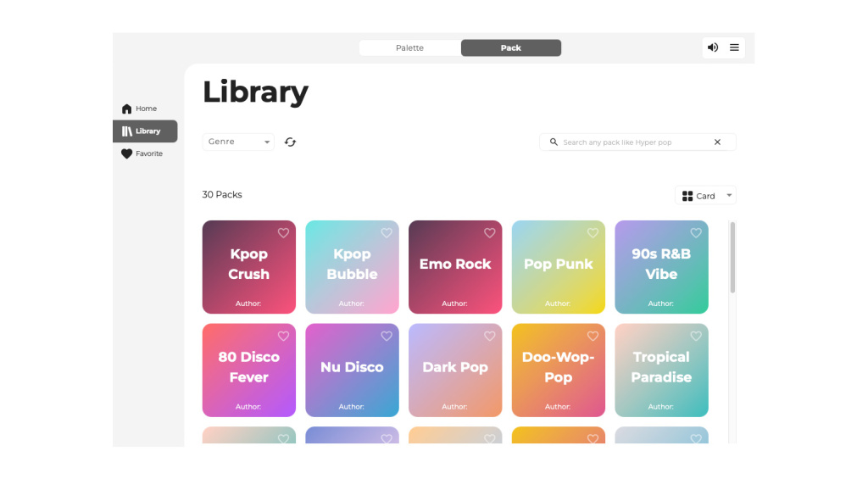Click the speaker volume icon
Image resolution: width=868 pixels, height=479 pixels.
pos(713,47)
